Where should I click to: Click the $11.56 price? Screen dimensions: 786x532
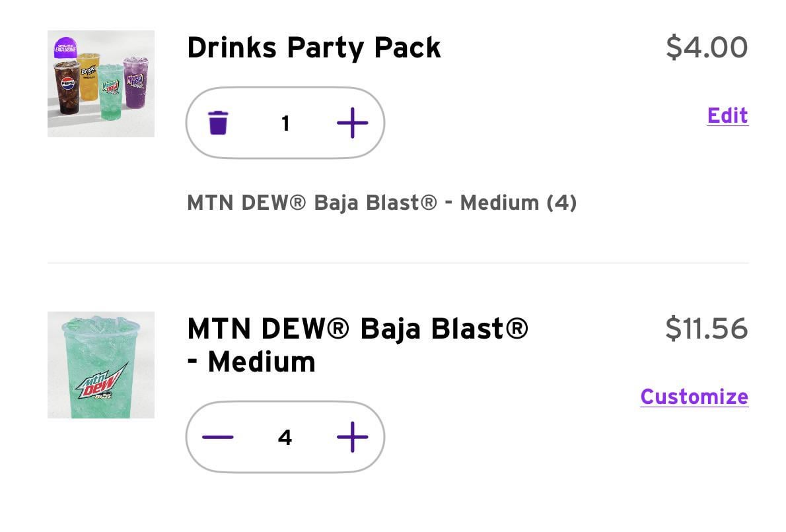point(706,328)
